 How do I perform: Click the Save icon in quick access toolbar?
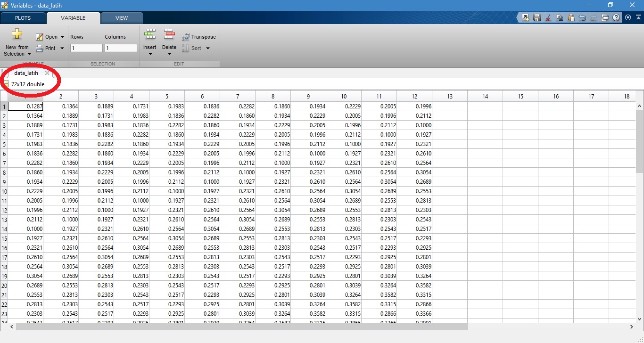(x=537, y=18)
